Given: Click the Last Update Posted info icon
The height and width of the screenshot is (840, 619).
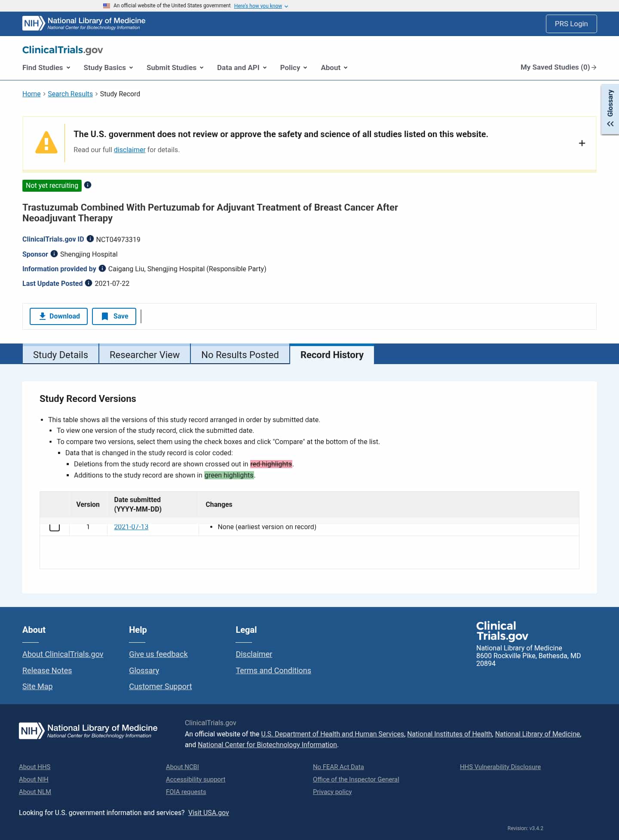Looking at the screenshot, I should pyautogui.click(x=89, y=283).
